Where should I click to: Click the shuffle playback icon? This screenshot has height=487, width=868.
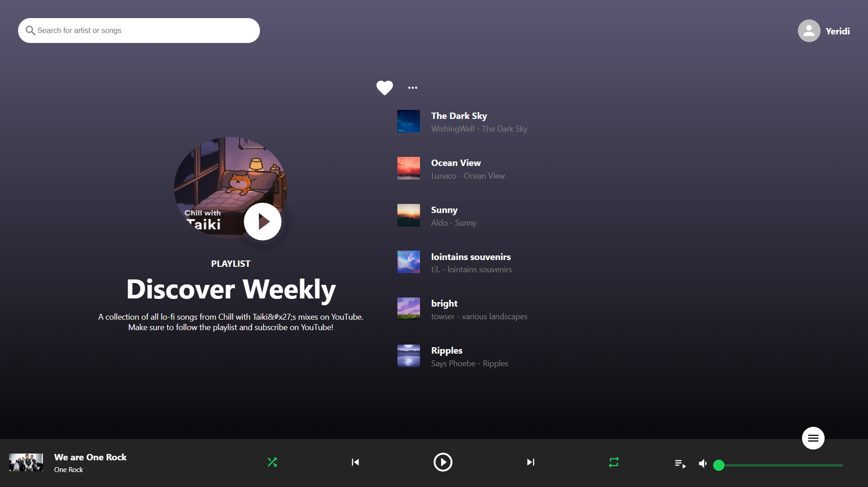point(272,462)
